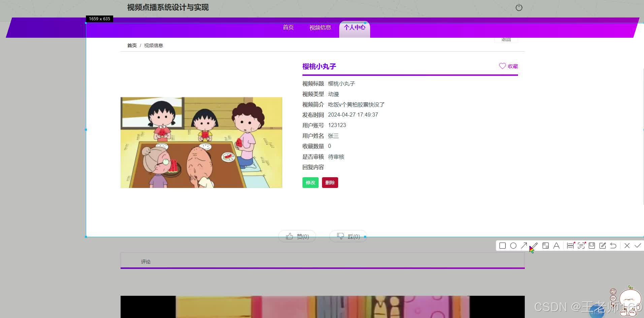This screenshot has width=644, height=318.
Task: Confirm the screenshot with the checkmark
Action: [x=638, y=246]
